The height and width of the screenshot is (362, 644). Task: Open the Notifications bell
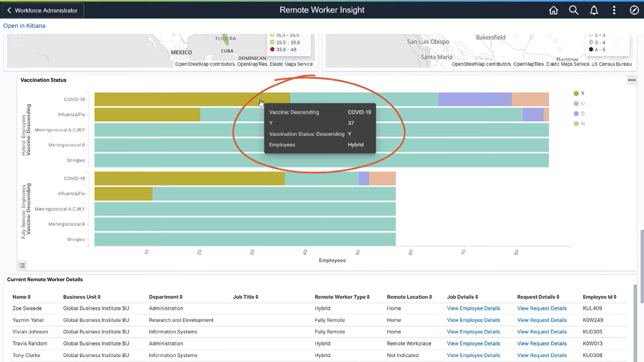point(594,10)
